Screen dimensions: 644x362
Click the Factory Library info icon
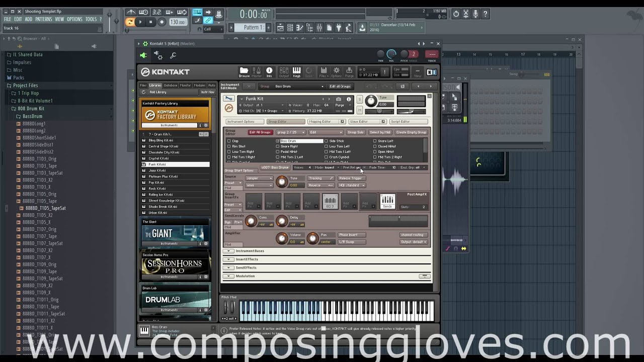click(200, 125)
